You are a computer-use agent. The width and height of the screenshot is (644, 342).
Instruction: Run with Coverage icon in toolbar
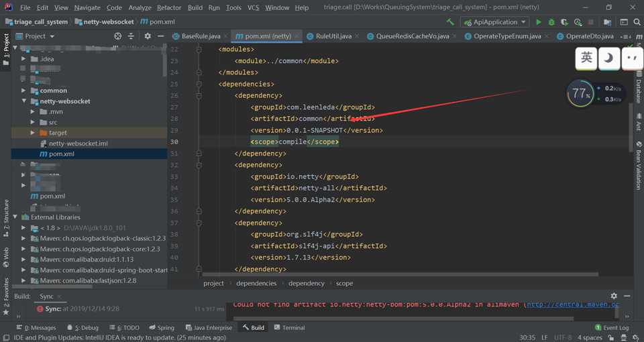click(565, 21)
